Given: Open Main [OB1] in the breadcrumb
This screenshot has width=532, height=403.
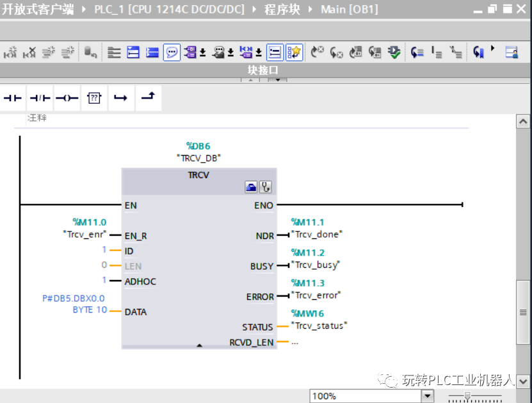Looking at the screenshot, I should [349, 9].
